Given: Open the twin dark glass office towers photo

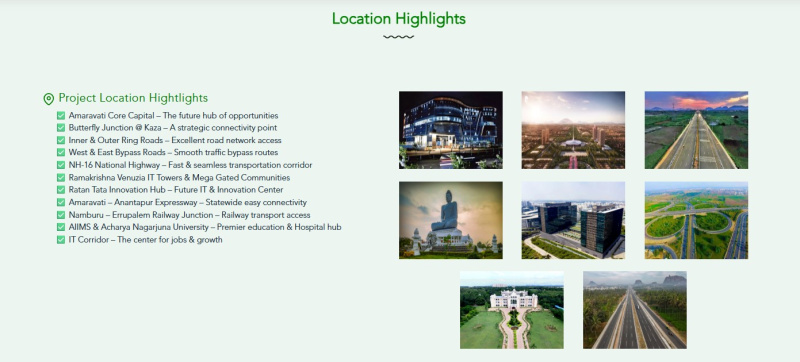Looking at the screenshot, I should coord(573,220).
